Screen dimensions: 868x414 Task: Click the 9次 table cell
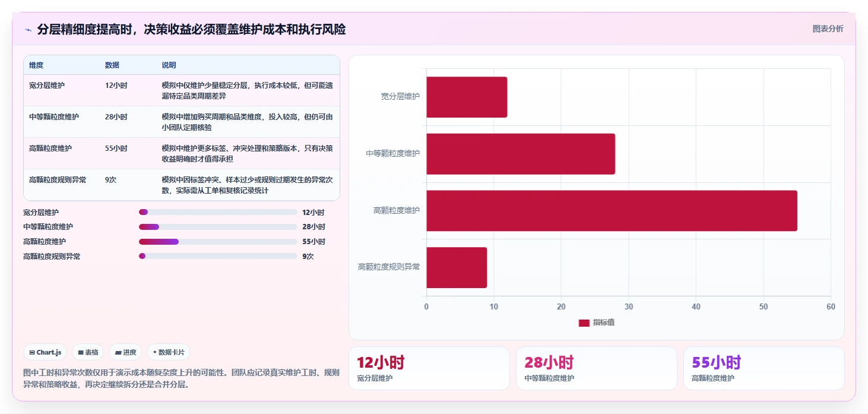(x=111, y=180)
